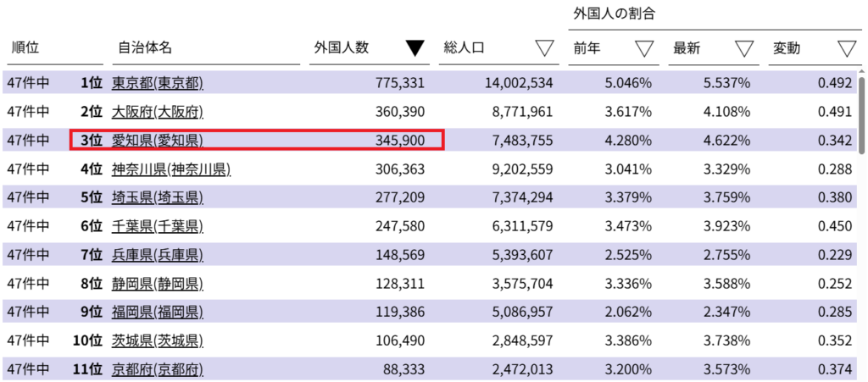The width and height of the screenshot is (868, 382).
Task: Open 大阪府(大阪府) link
Action: pos(157,112)
